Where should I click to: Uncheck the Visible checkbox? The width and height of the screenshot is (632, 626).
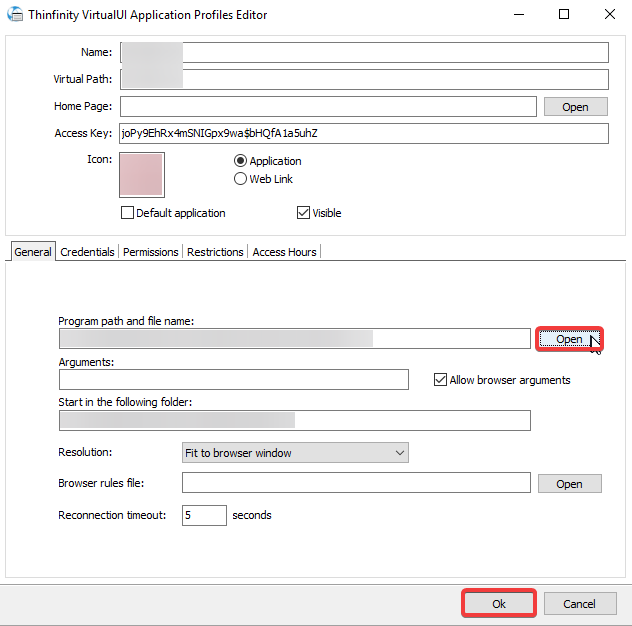[303, 212]
